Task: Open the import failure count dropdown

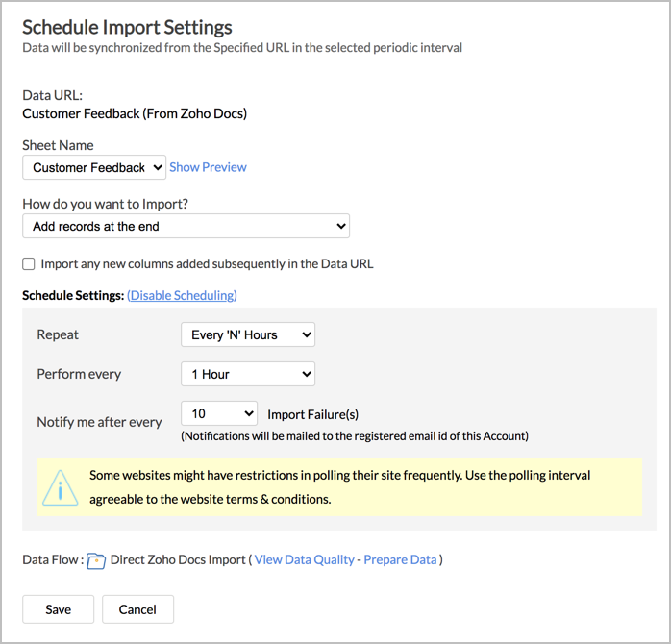Action: pyautogui.click(x=219, y=413)
